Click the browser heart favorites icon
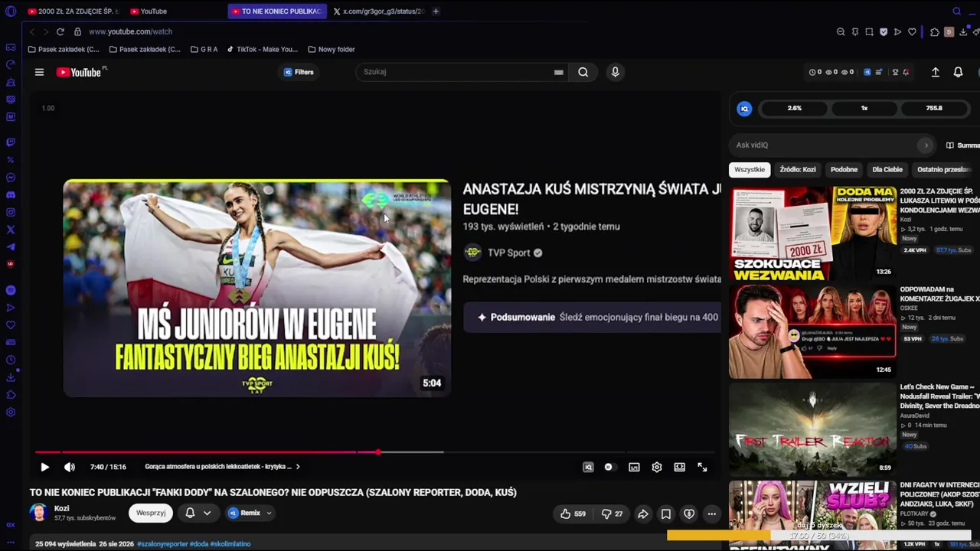Image resolution: width=980 pixels, height=551 pixels. coord(912,32)
